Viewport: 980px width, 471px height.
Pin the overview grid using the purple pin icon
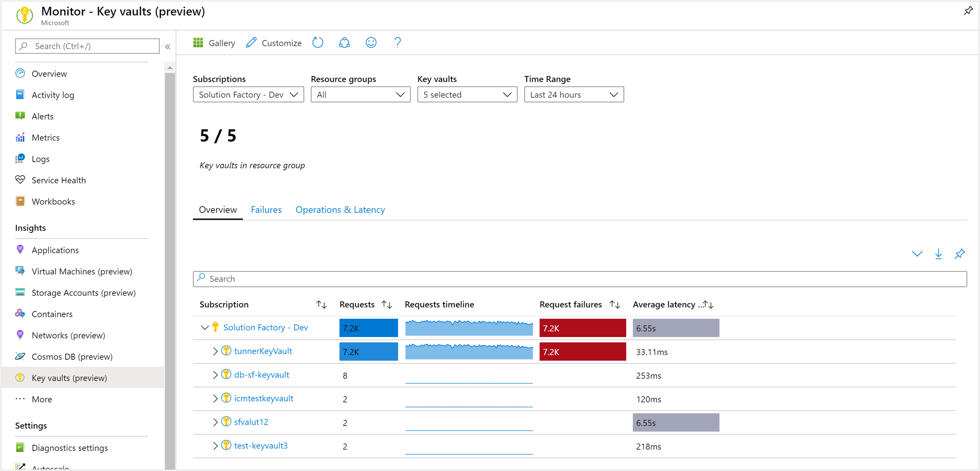pos(960,254)
